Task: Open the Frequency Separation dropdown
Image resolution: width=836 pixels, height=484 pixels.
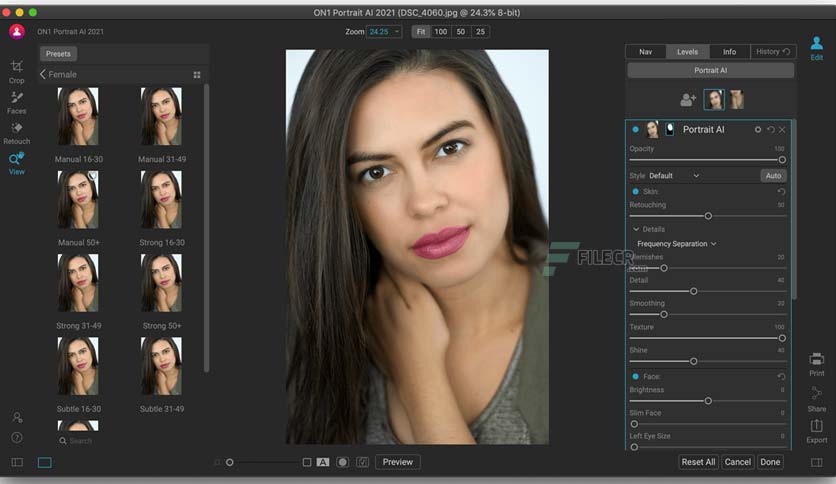Action: (677, 244)
